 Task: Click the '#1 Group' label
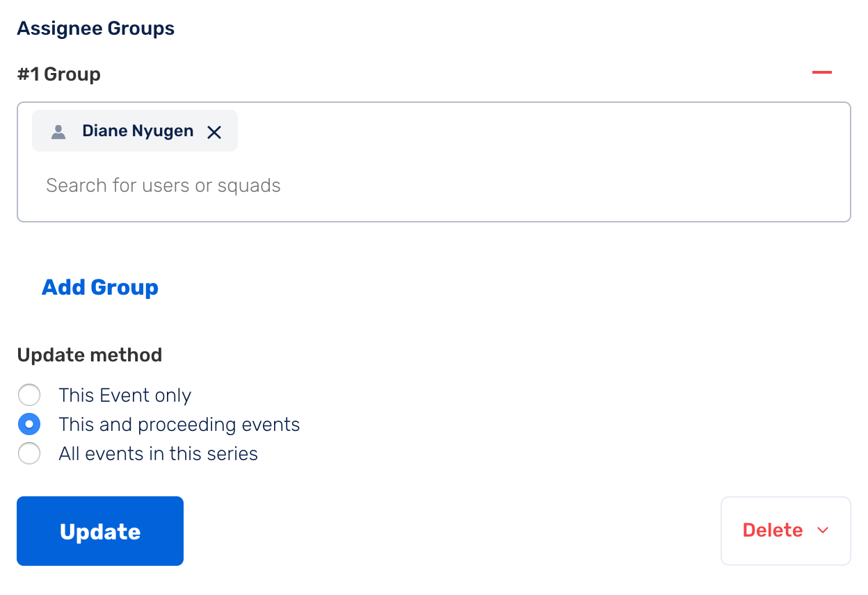point(59,74)
